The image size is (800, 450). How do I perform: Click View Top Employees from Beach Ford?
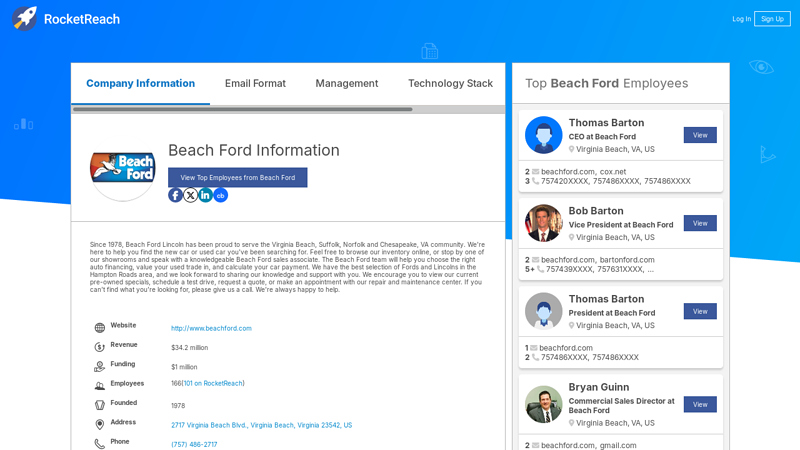[x=238, y=178]
